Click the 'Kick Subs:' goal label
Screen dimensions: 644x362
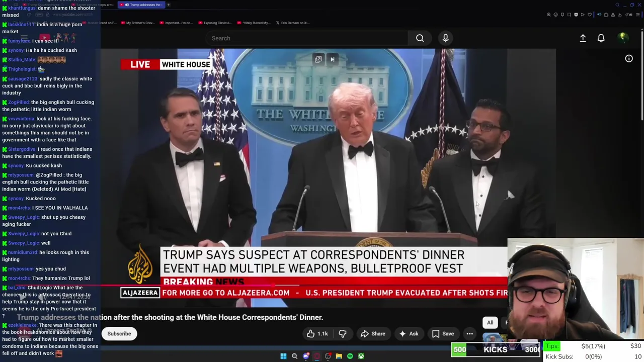pyautogui.click(x=559, y=356)
